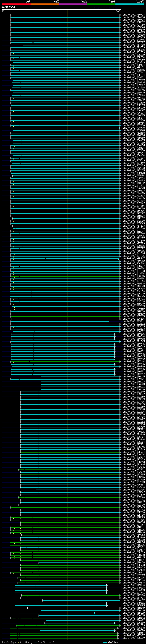The image size is (146, 644).
Task: Select hit label UniRef100_P29684
Action: pos(134,278)
